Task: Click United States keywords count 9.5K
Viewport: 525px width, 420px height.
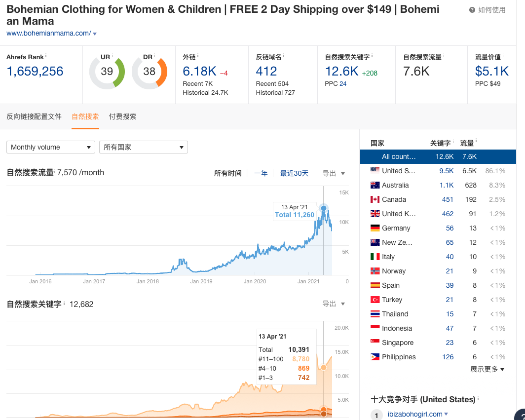Action: (447, 171)
